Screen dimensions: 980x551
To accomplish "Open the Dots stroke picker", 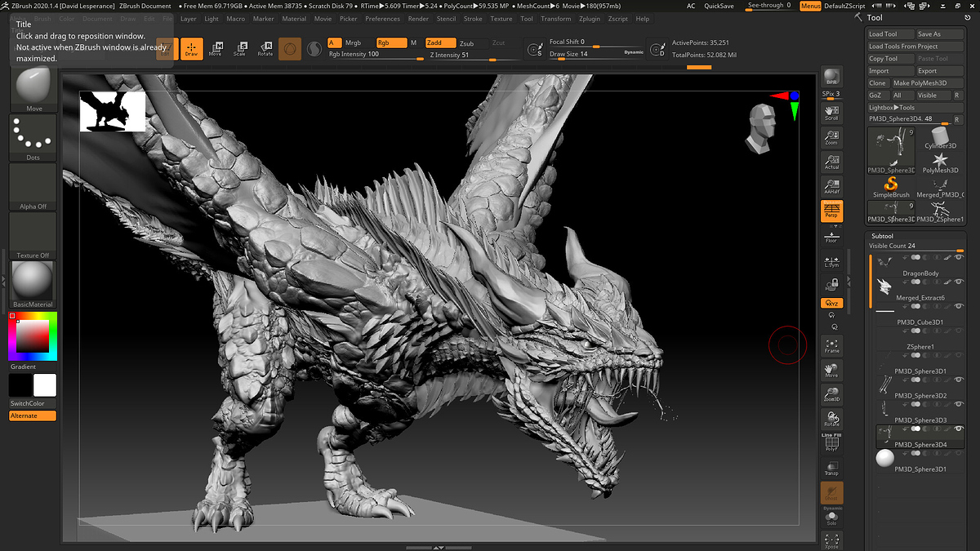I will 33,138.
